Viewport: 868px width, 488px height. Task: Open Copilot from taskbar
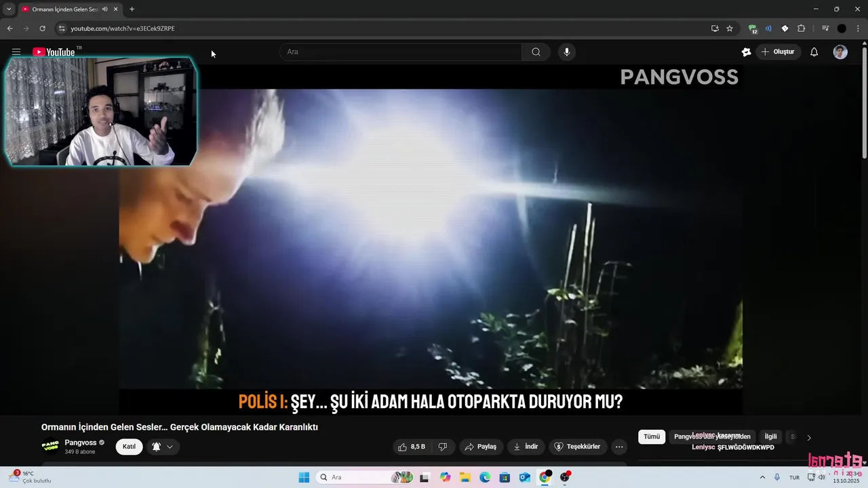(445, 477)
